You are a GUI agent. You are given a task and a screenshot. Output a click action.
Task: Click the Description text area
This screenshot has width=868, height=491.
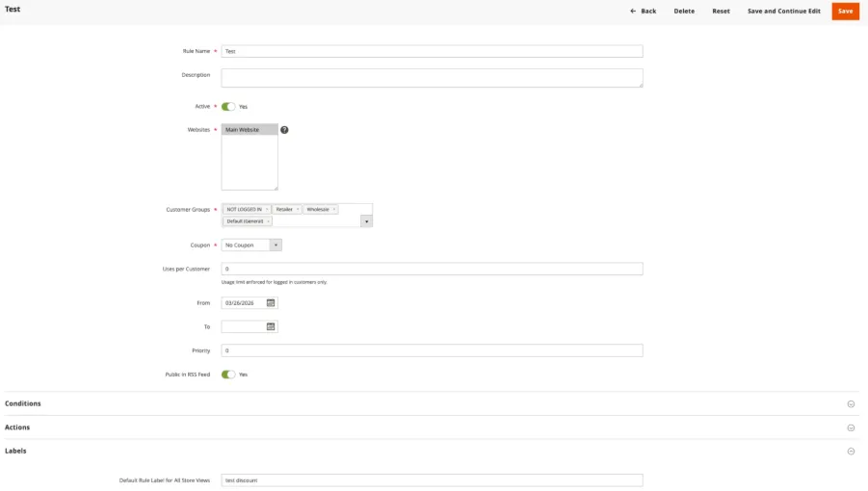click(x=432, y=78)
